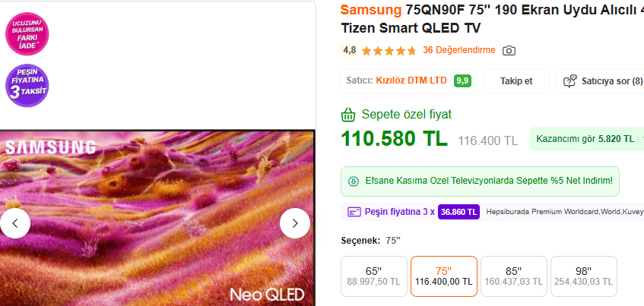Go to the previous product image with the left arrow
644x306 pixels.
coord(14,223)
